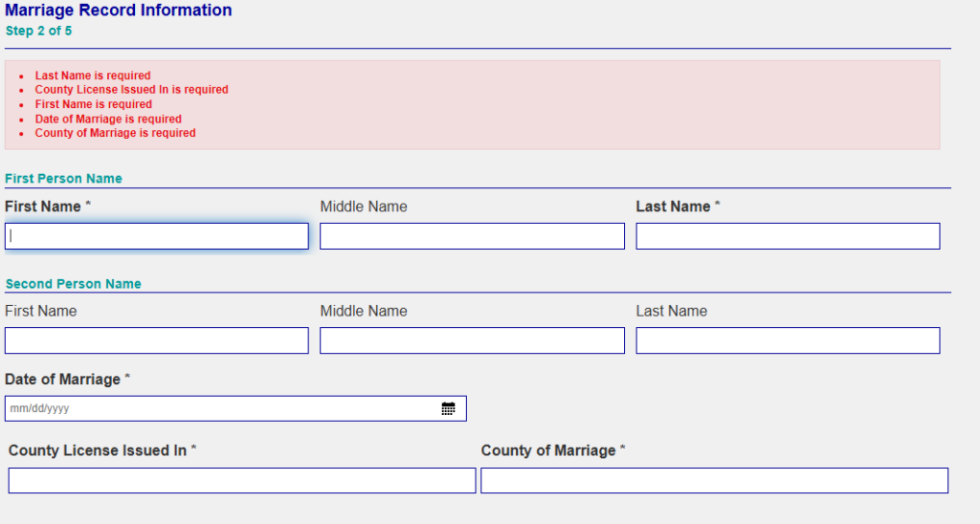
Task: Click the Second Person First Name field
Action: (x=156, y=340)
